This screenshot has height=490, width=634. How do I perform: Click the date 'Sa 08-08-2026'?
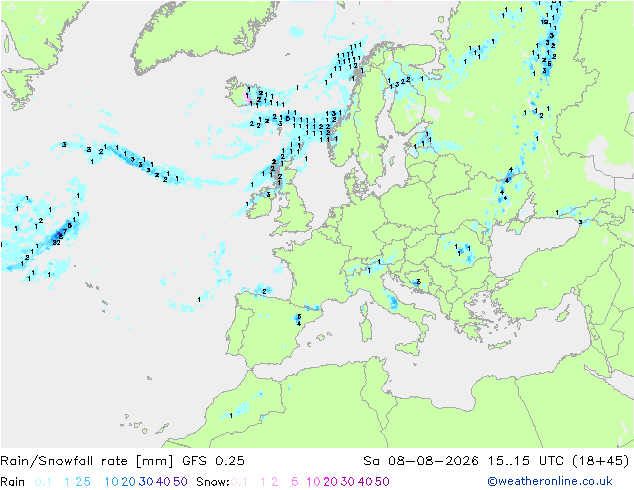click(x=421, y=461)
